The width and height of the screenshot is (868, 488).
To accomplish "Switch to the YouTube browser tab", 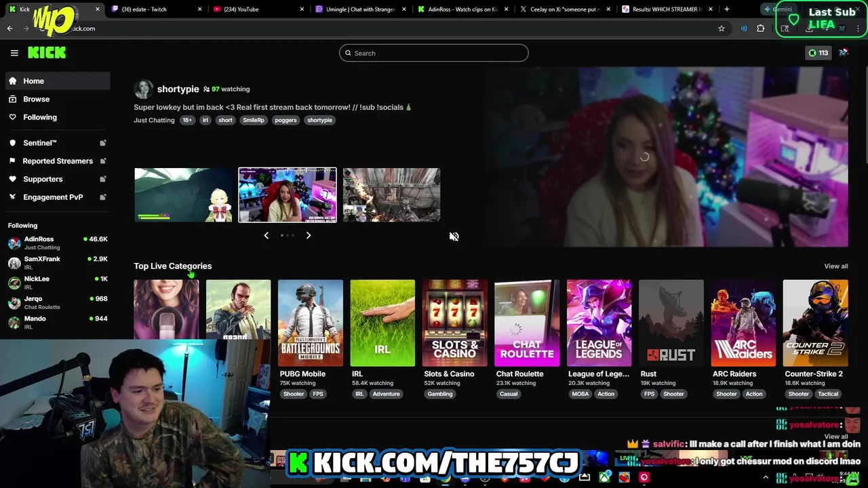I will click(258, 9).
